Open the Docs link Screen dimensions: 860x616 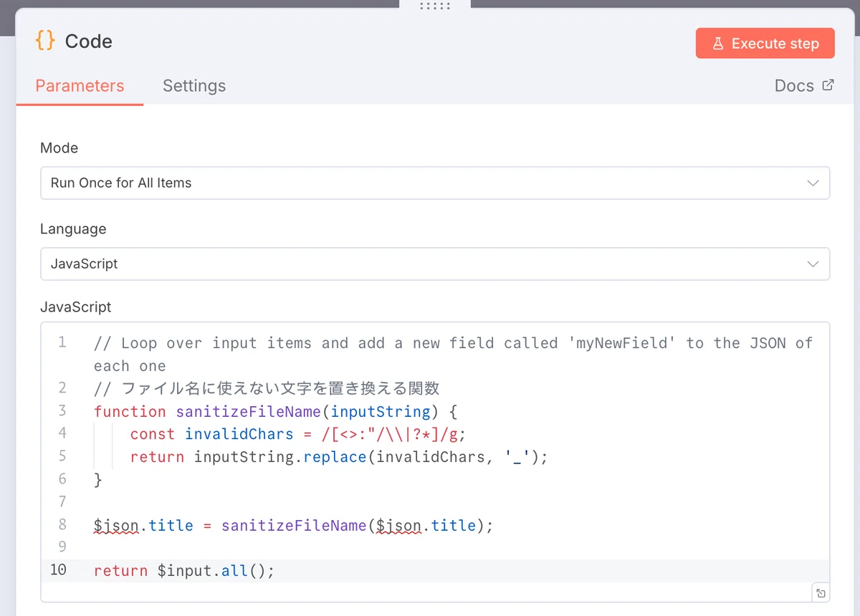(x=804, y=85)
